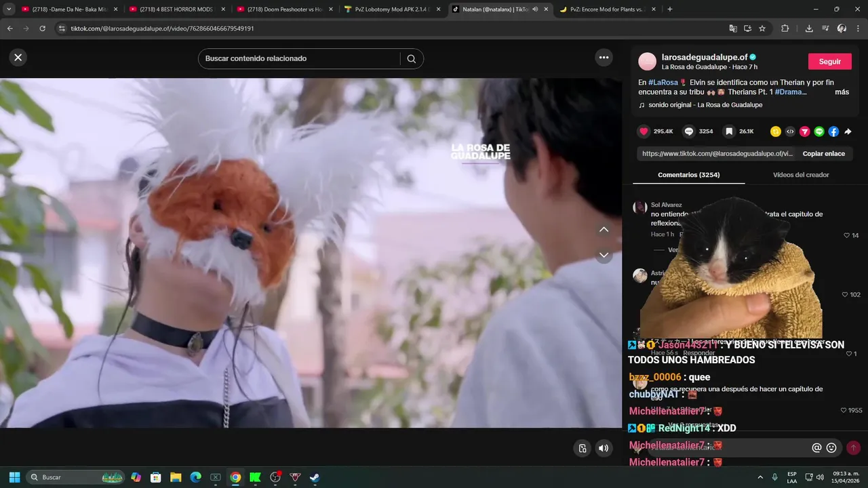
Task: Open the emoji picker in comment box
Action: (831, 448)
